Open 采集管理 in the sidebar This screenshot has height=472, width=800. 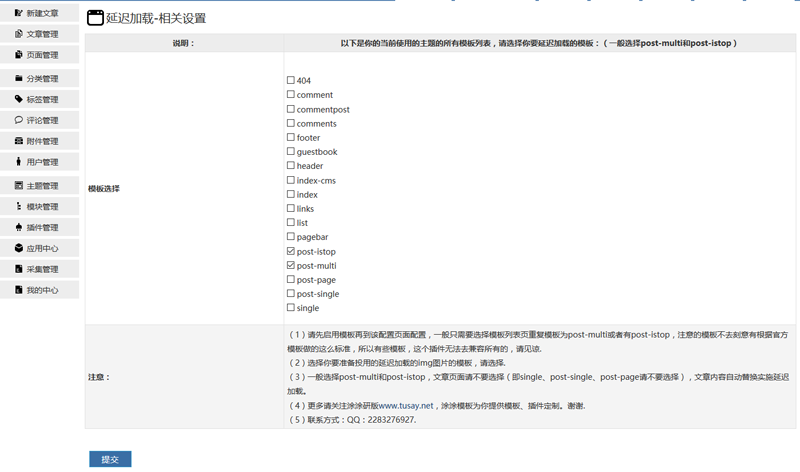39,269
